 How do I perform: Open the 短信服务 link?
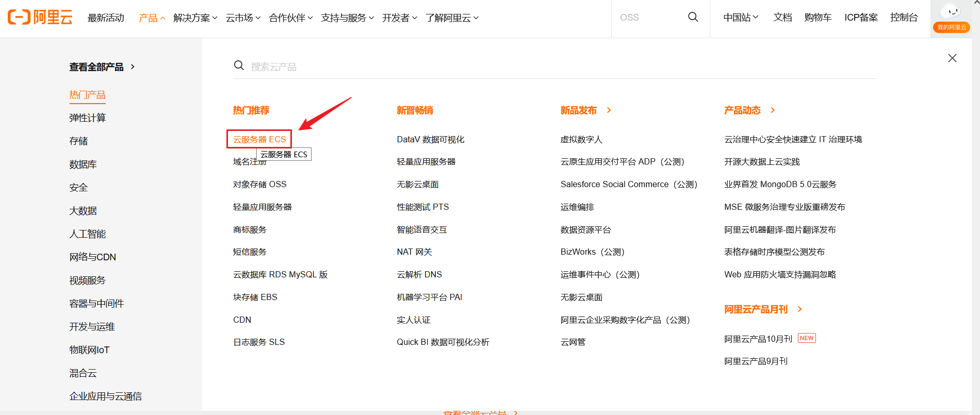(x=250, y=252)
